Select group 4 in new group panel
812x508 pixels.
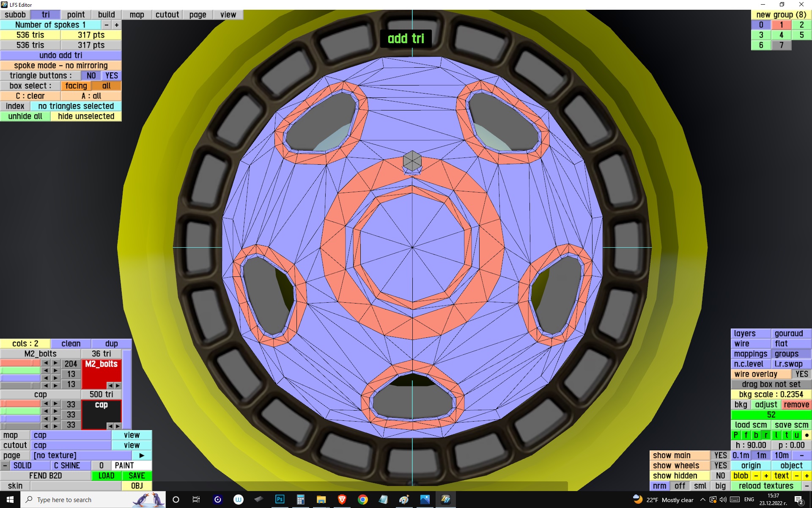[x=781, y=35]
